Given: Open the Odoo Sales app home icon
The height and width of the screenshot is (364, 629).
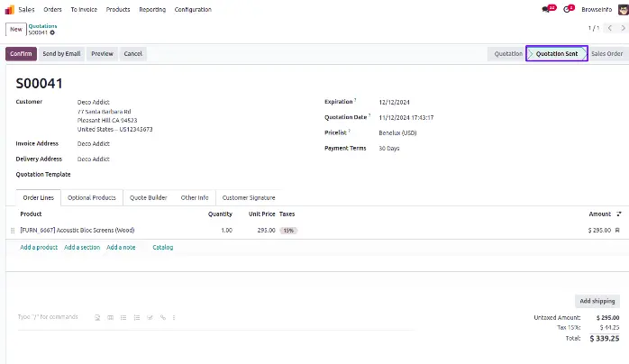Looking at the screenshot, I should tap(10, 9).
